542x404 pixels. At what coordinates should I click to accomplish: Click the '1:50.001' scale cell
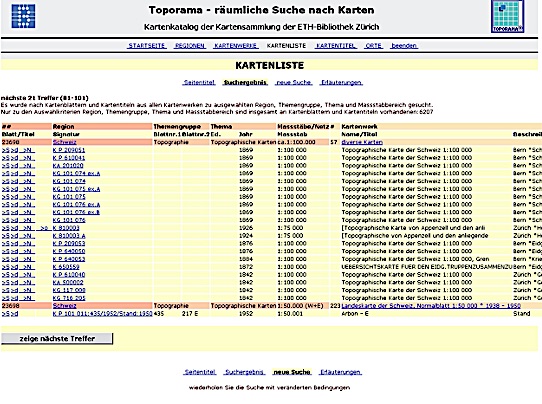click(x=290, y=314)
